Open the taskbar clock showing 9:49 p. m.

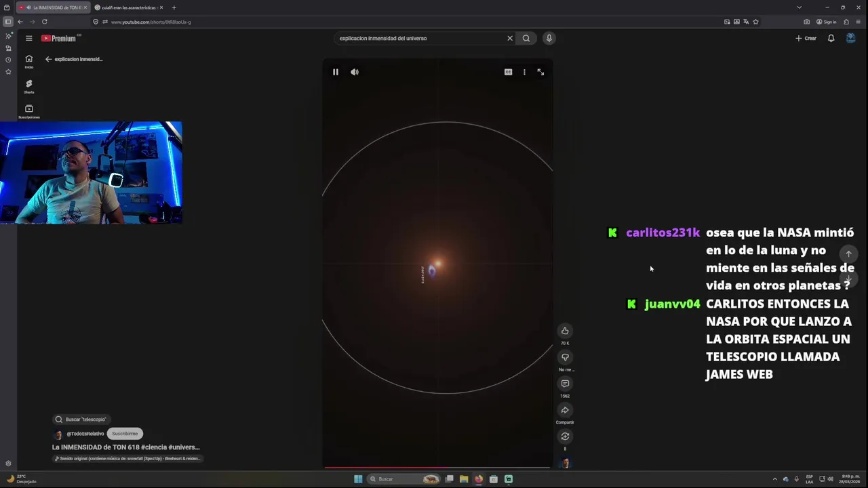[850, 479]
